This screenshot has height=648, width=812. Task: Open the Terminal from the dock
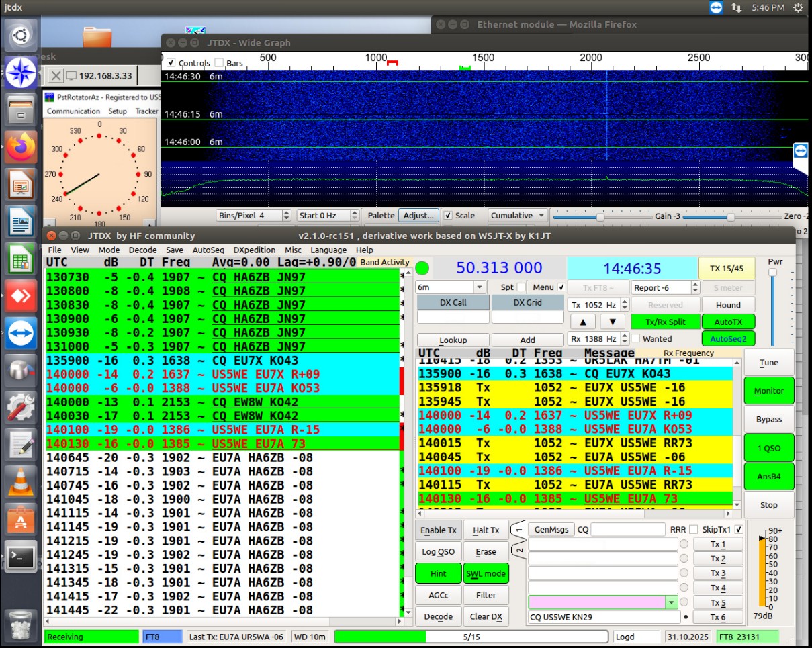[x=21, y=555]
